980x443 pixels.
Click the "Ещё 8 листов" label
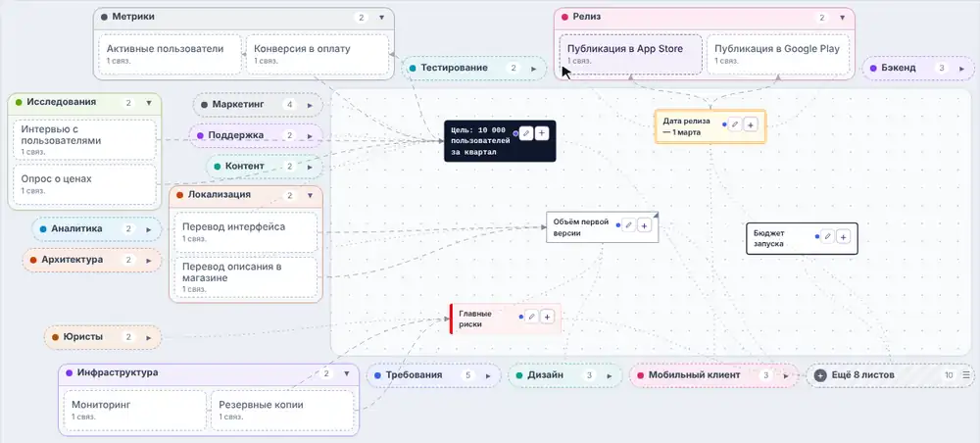pos(862,375)
